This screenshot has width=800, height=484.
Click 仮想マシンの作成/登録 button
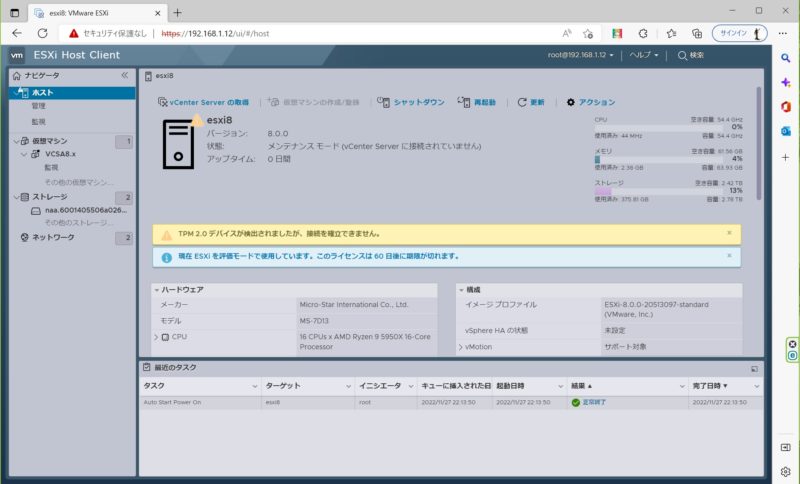(x=314, y=102)
